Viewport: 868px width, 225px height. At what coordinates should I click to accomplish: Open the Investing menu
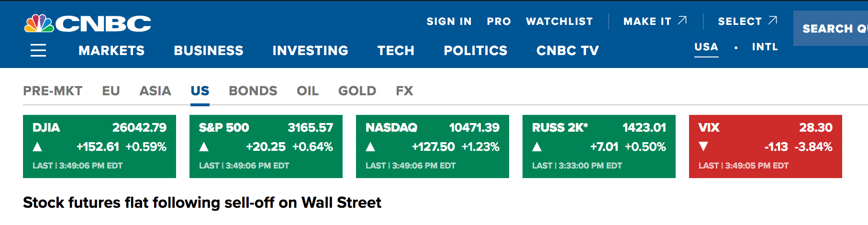coord(310,51)
